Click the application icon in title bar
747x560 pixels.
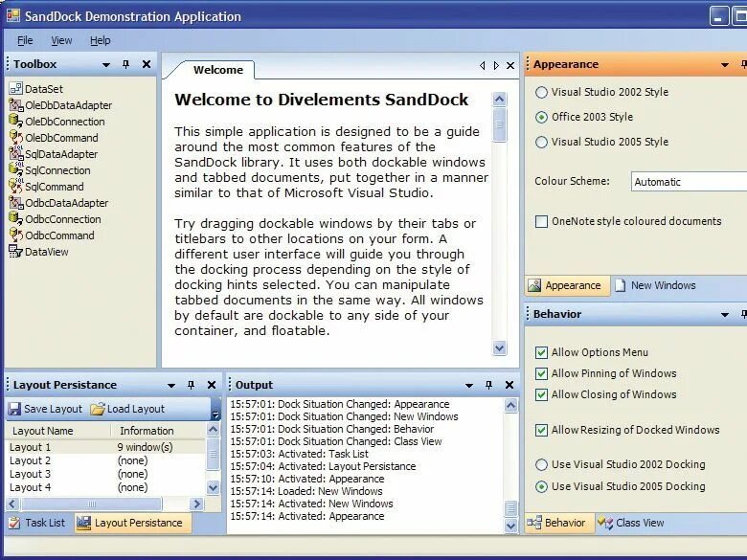[x=13, y=15]
